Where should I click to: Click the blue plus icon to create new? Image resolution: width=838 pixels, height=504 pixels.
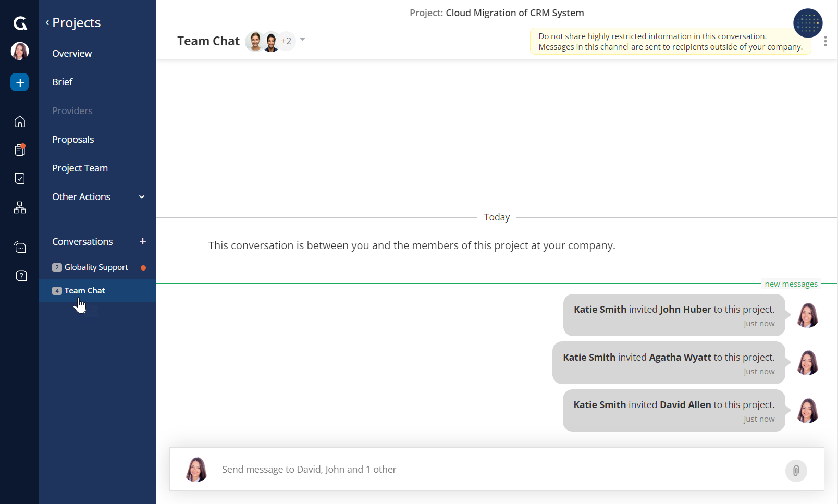pyautogui.click(x=19, y=82)
